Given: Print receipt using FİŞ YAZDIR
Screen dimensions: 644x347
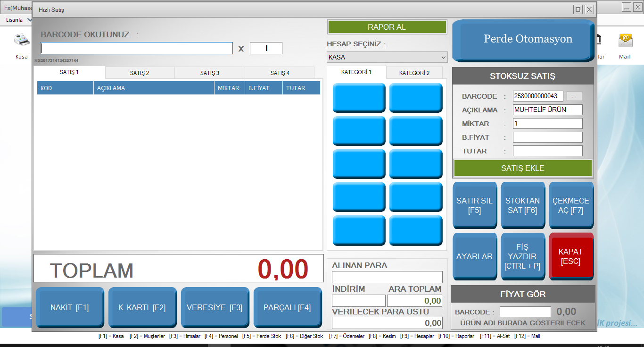Looking at the screenshot, I should click(x=522, y=256).
